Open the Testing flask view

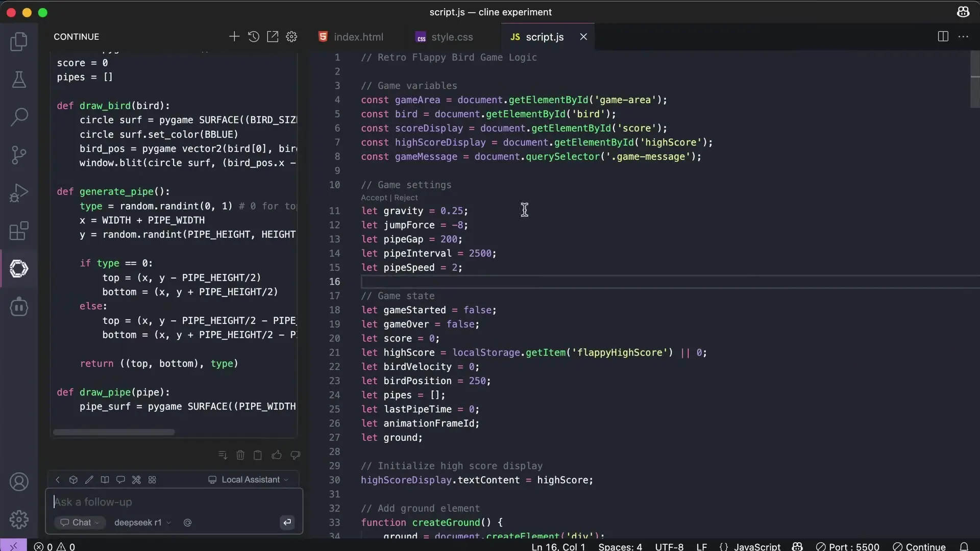(x=19, y=79)
